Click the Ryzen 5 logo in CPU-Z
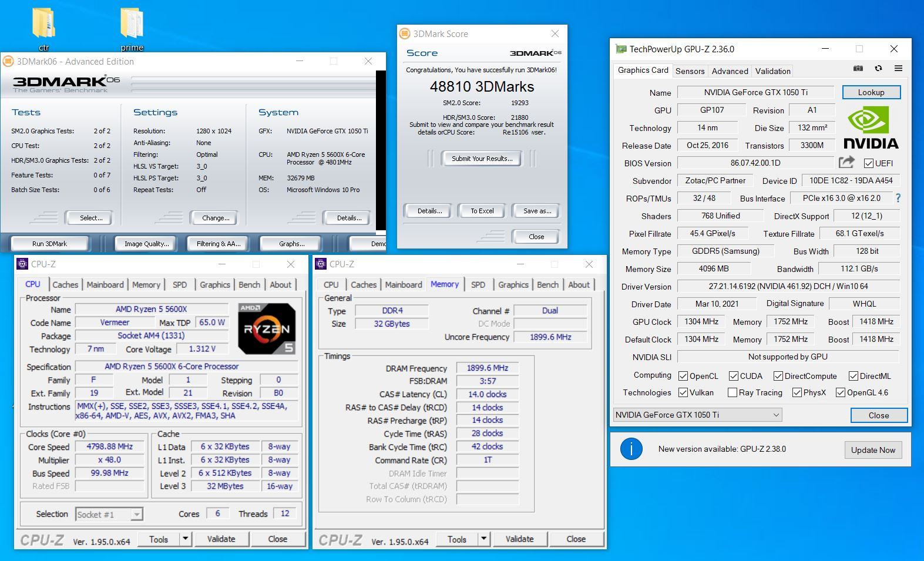 267,328
